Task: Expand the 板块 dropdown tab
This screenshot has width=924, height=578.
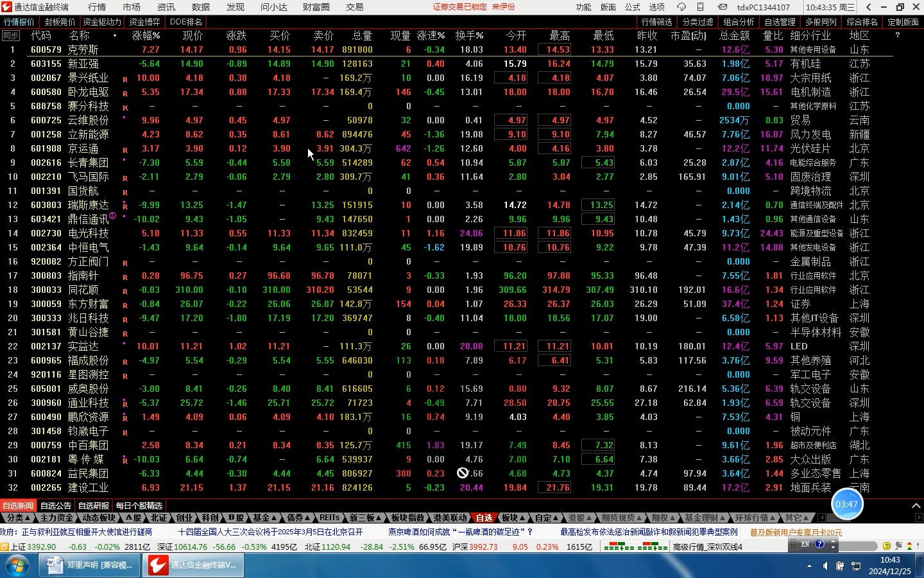Action: coord(513,518)
